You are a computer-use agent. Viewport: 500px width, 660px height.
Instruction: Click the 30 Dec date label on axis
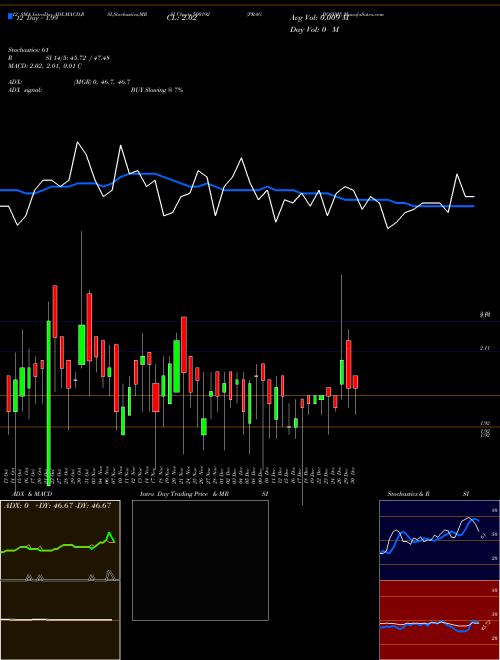click(354, 476)
